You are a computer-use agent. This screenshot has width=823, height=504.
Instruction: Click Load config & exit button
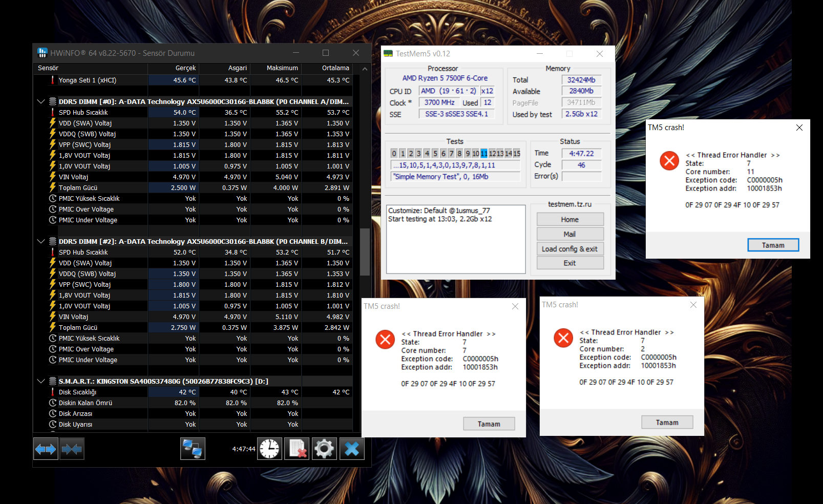pos(570,249)
